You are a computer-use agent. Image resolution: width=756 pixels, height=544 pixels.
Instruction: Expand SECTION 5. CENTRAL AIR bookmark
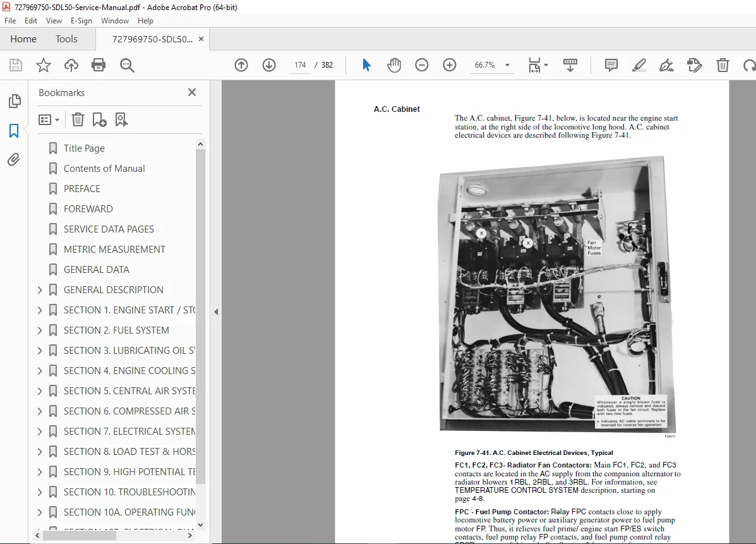point(40,391)
